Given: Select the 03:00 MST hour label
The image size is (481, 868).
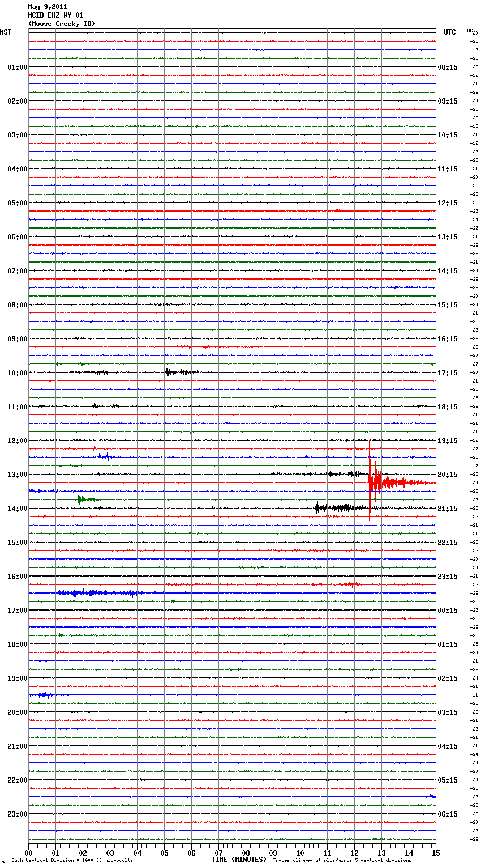Looking at the screenshot, I should click(18, 135).
